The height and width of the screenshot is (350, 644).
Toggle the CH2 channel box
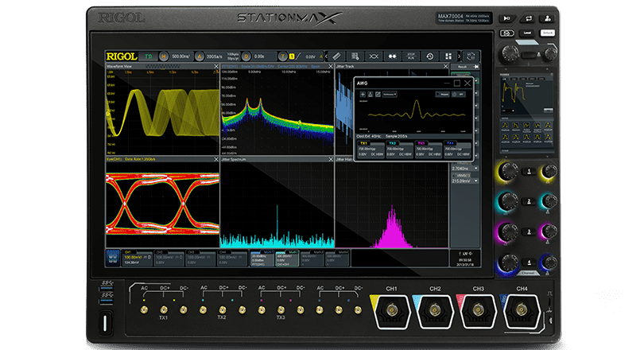[169, 259]
